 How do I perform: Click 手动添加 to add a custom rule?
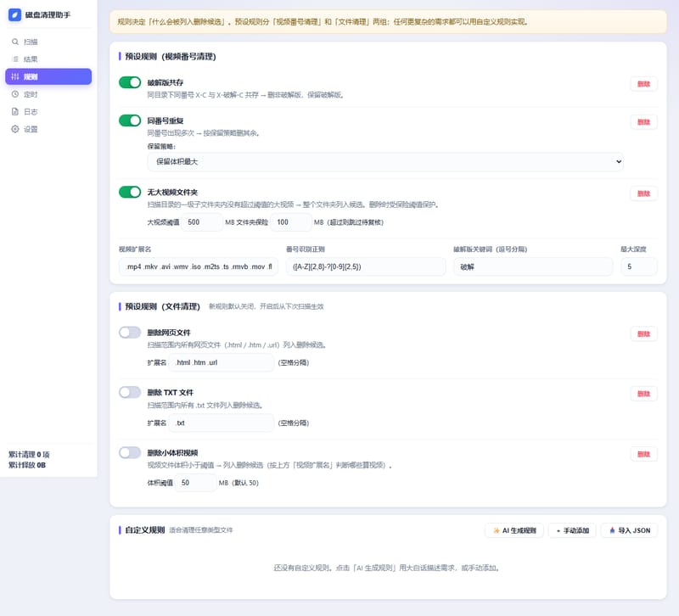pyautogui.click(x=572, y=530)
